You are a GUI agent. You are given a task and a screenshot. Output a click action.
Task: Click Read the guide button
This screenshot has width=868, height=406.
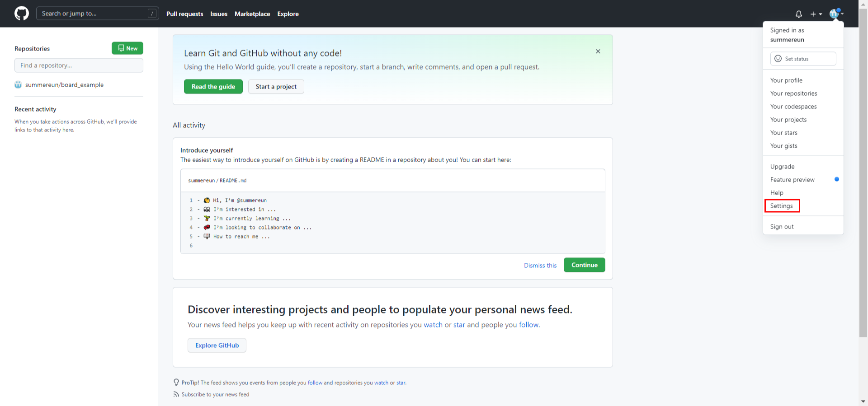[213, 87]
